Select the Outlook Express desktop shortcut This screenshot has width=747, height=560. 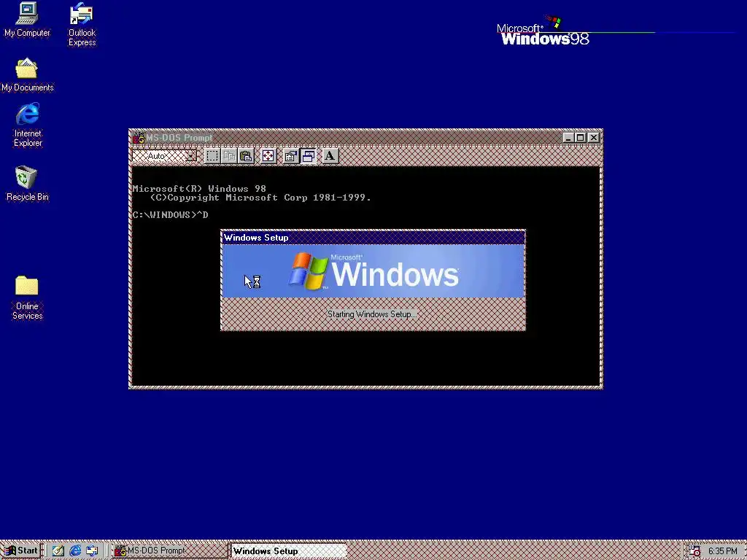[x=82, y=25]
